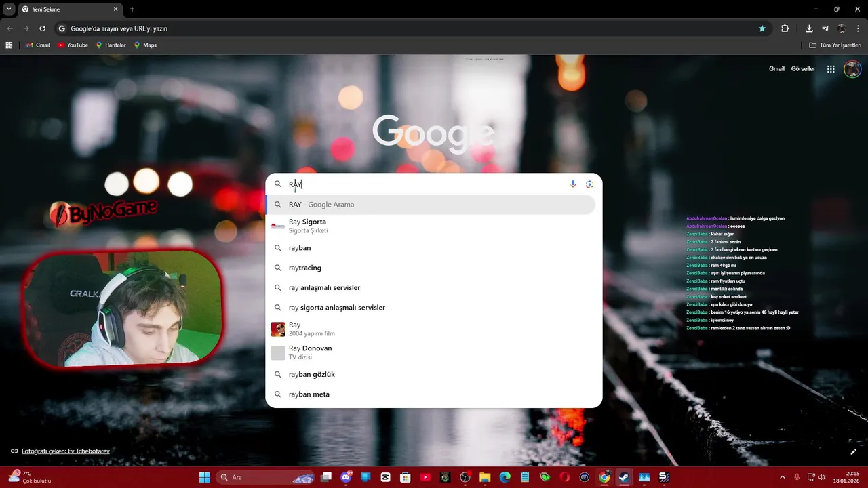This screenshot has width=868, height=488.
Task: Open the customize Chrome pencil icon
Action: click(853, 451)
